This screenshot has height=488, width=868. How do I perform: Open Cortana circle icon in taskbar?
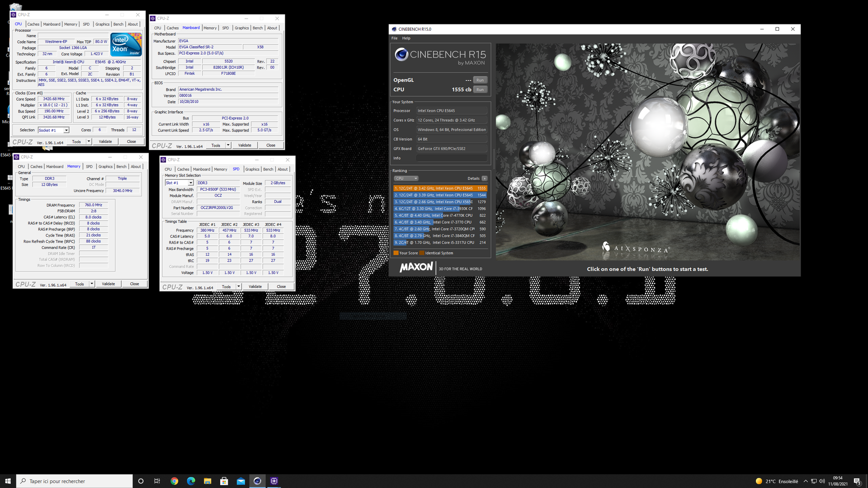tap(141, 481)
